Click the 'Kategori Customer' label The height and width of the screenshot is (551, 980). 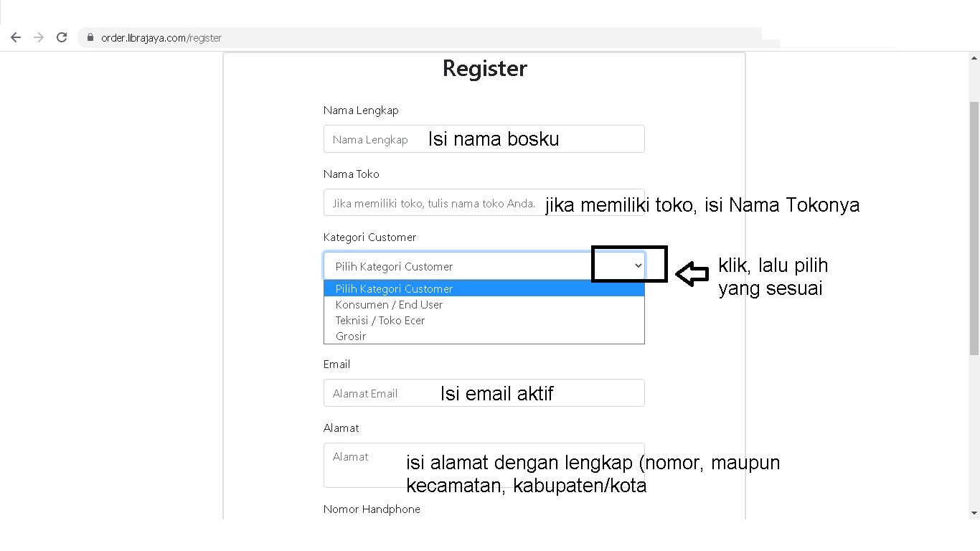(x=369, y=237)
